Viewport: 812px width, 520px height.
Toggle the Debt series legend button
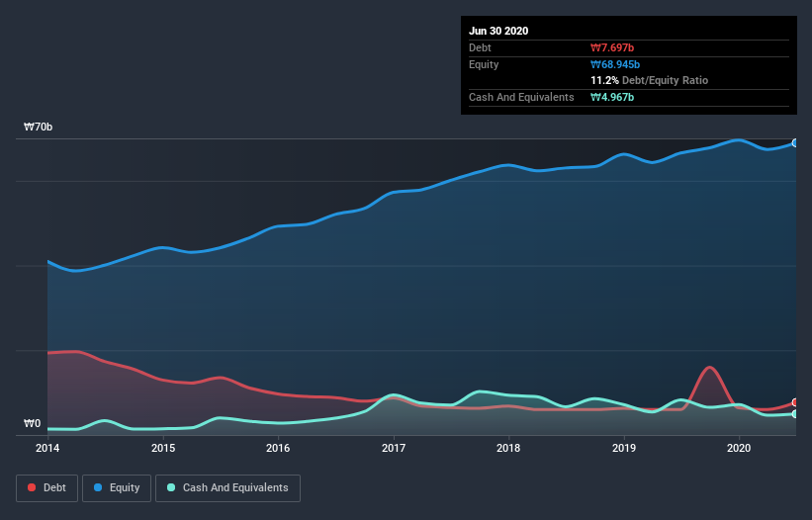(x=47, y=488)
